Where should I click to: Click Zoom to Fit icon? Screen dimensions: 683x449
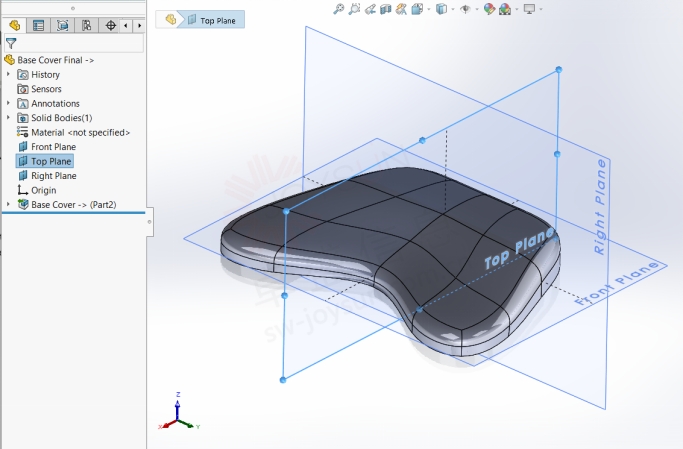tap(338, 9)
